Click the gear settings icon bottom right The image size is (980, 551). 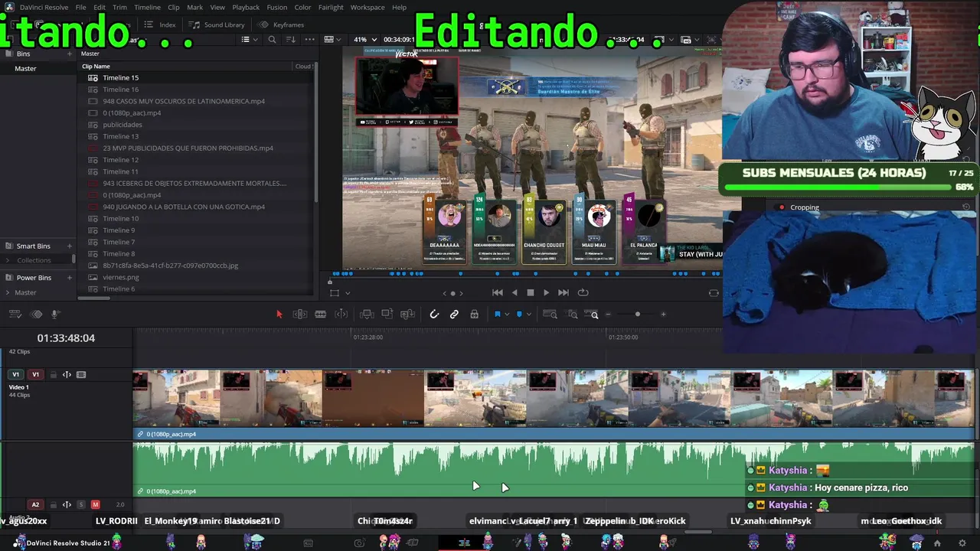(x=962, y=543)
